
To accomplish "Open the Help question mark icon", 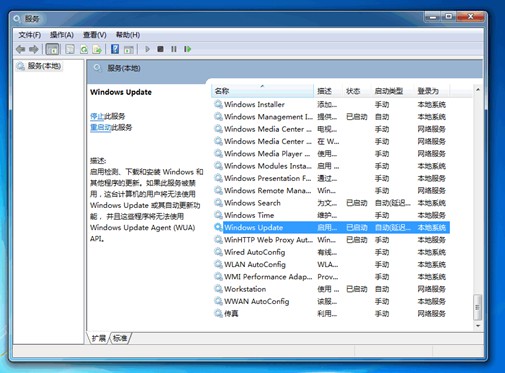I will point(115,49).
